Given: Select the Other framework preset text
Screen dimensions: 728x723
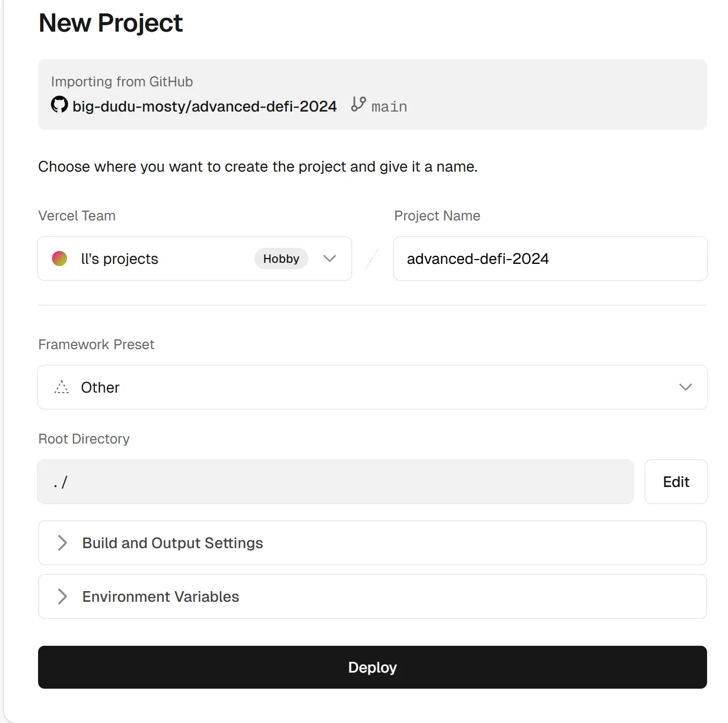Looking at the screenshot, I should (100, 387).
